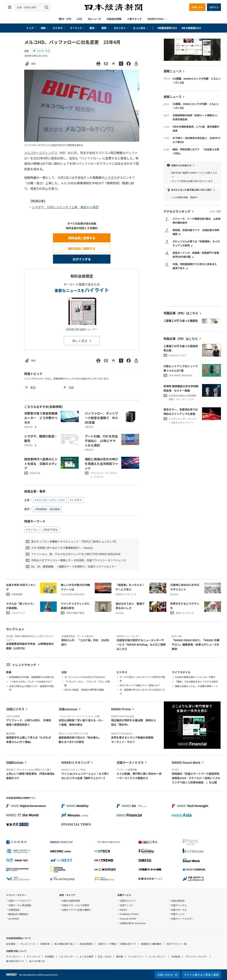Image resolution: width=227 pixels, height=980 pixels.
Task: Click 有料会員に登録する orange button
Action: coord(82,238)
